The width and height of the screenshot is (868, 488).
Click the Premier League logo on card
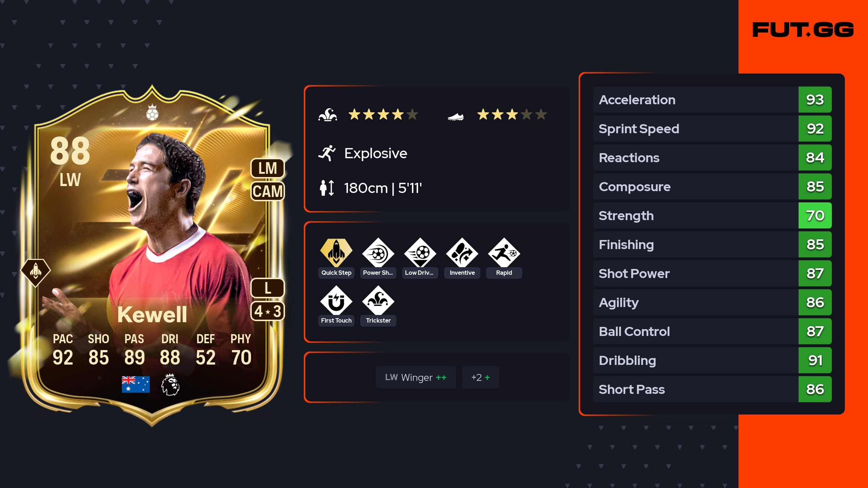tap(170, 384)
